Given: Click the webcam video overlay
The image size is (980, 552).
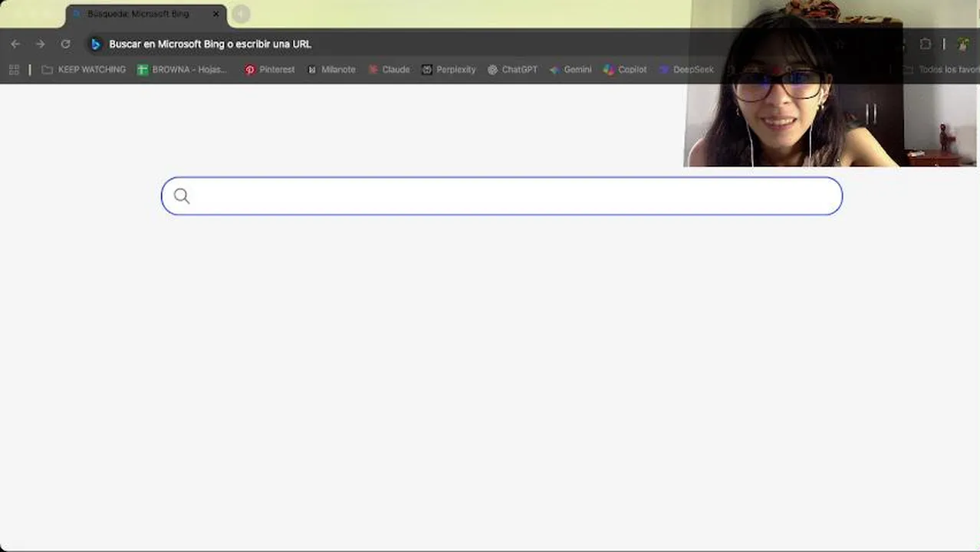Looking at the screenshot, I should (832, 83).
